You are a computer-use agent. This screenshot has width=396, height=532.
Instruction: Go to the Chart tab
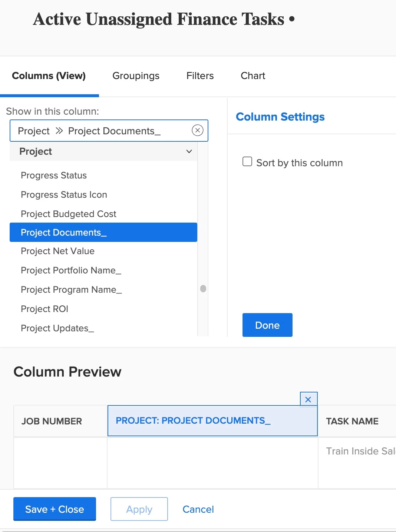[253, 76]
